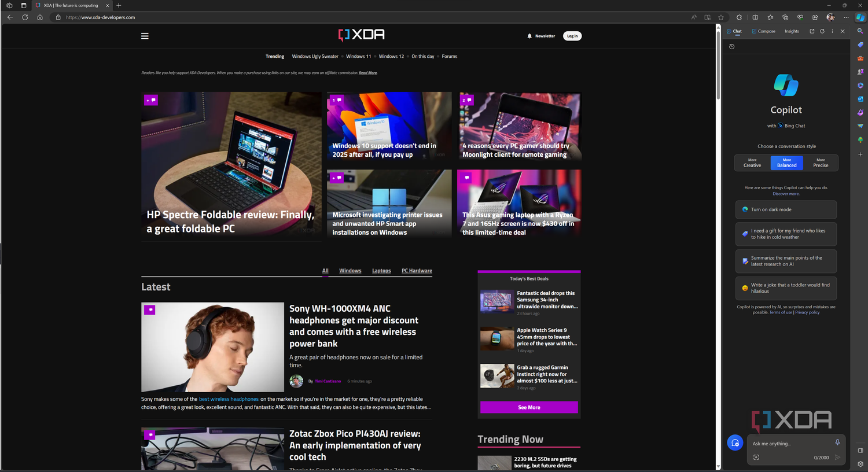Open the XDA hamburger menu
The image size is (868, 472).
145,36
